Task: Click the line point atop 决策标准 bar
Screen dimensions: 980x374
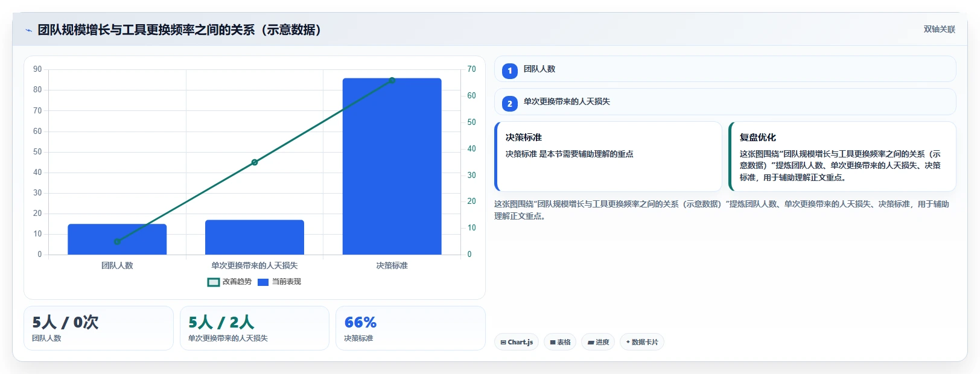Action: pos(392,80)
